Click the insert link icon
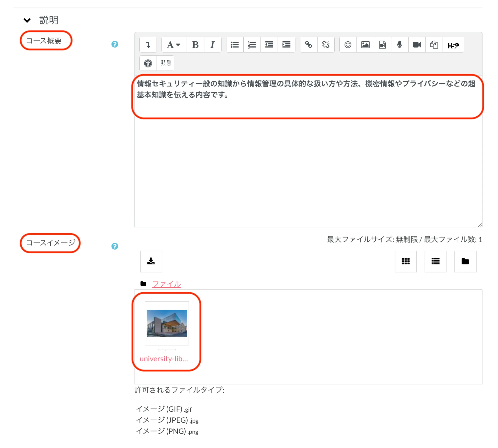This screenshot has width=498, height=448. [308, 45]
